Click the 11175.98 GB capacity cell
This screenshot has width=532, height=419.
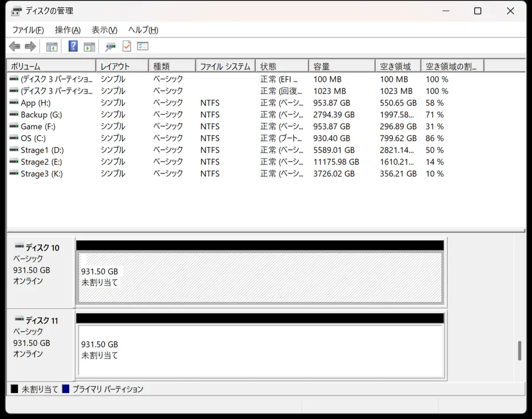336,162
